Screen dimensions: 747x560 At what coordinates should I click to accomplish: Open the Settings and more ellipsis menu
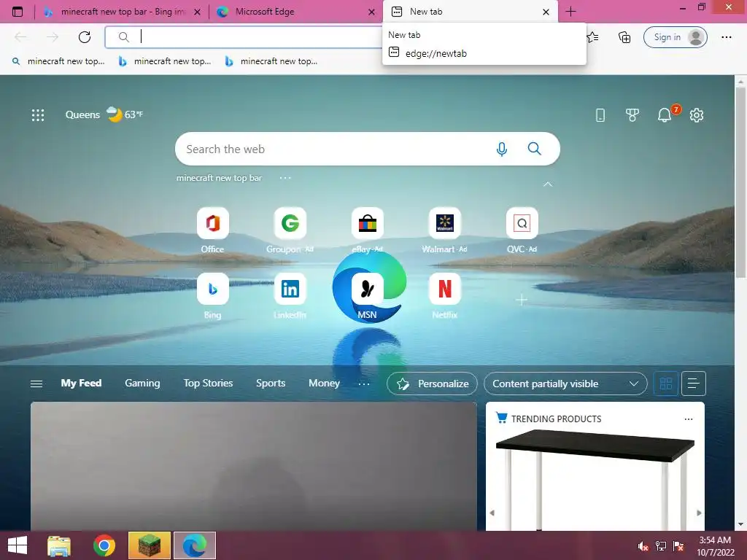726,37
